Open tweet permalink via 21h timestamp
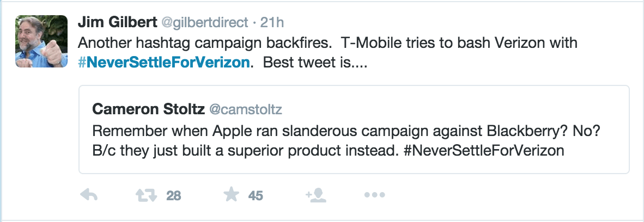 click(272, 22)
